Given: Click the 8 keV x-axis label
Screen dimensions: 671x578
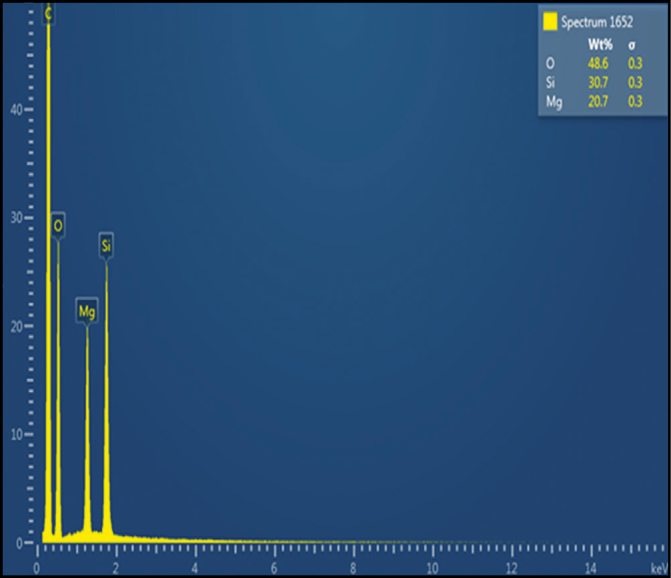Looking at the screenshot, I should pos(353,568).
